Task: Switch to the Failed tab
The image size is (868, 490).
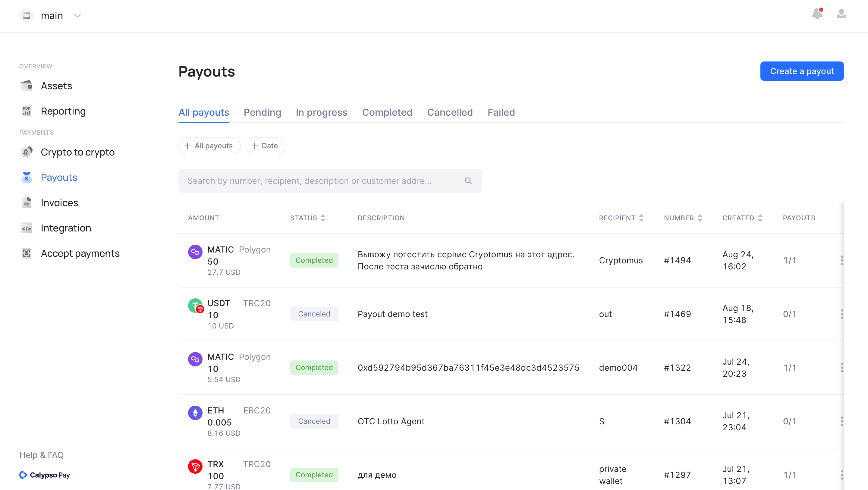Action: tap(501, 112)
